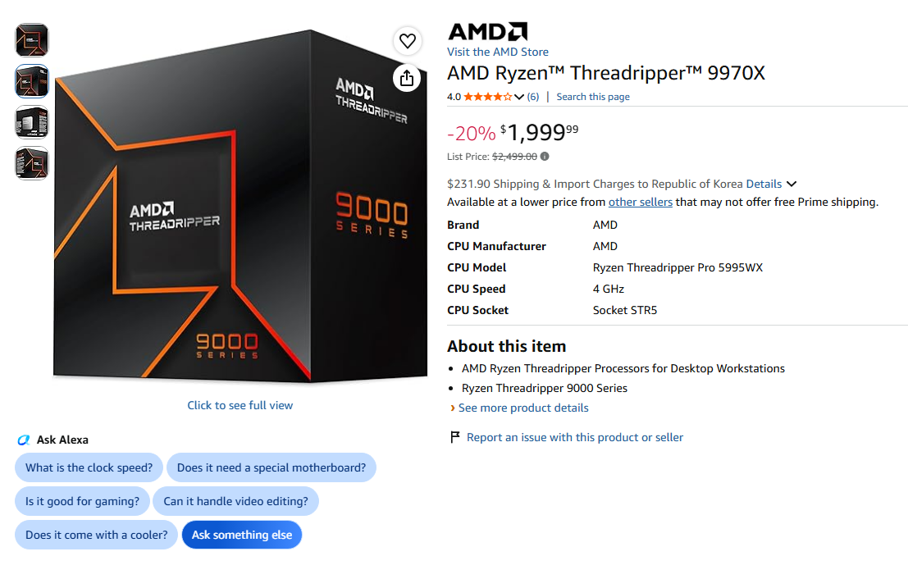Click the star rating icons
The width and height of the screenshot is (908, 588).
pyautogui.click(x=488, y=97)
